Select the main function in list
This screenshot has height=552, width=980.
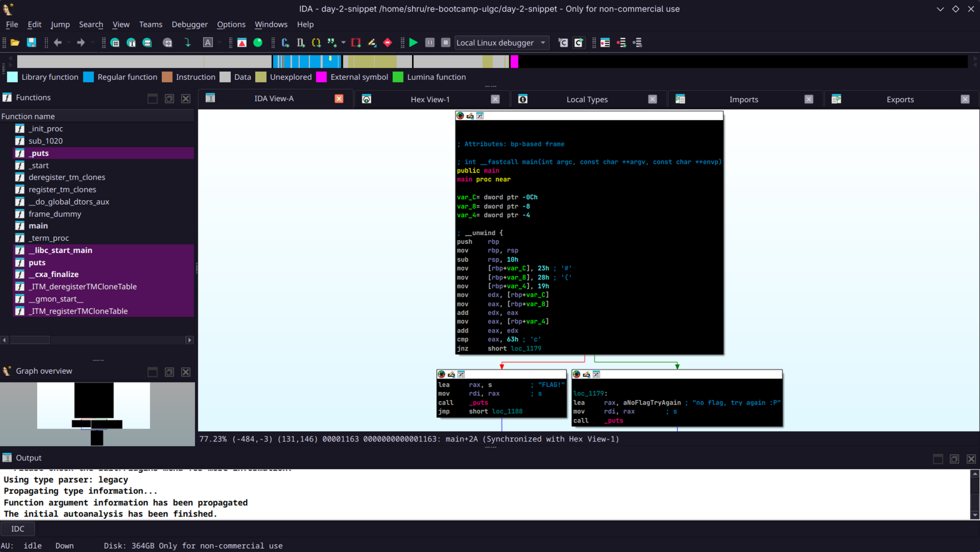[x=38, y=226]
